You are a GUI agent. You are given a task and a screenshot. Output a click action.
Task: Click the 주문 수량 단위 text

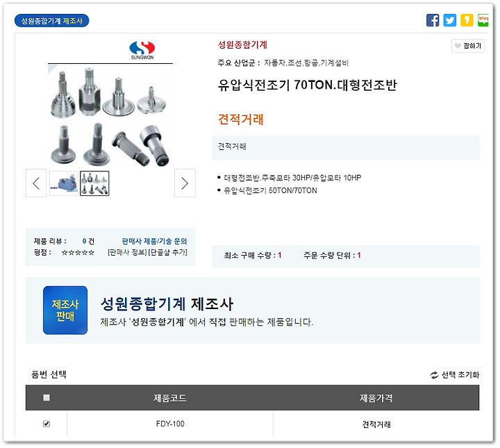[x=332, y=255]
